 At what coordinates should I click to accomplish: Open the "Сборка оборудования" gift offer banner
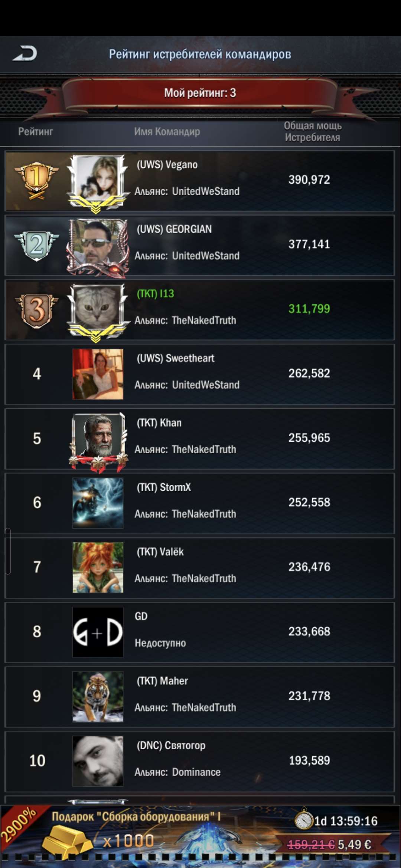tap(200, 835)
